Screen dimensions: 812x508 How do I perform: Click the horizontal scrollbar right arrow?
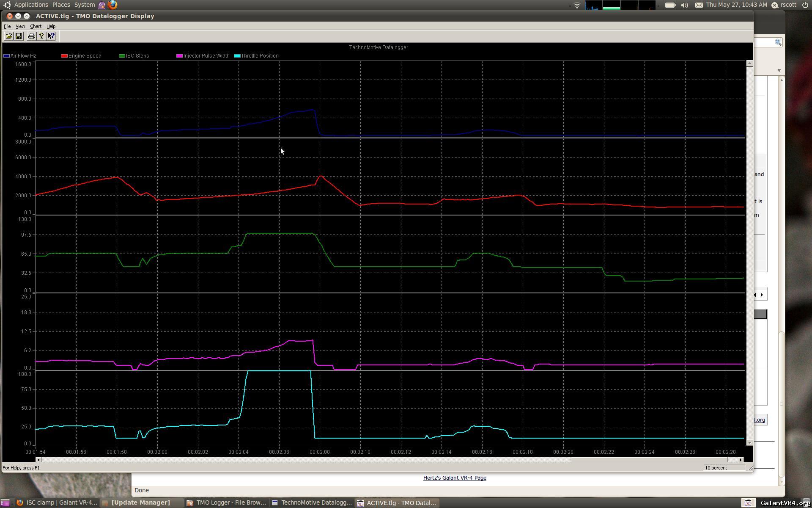pyautogui.click(x=741, y=460)
